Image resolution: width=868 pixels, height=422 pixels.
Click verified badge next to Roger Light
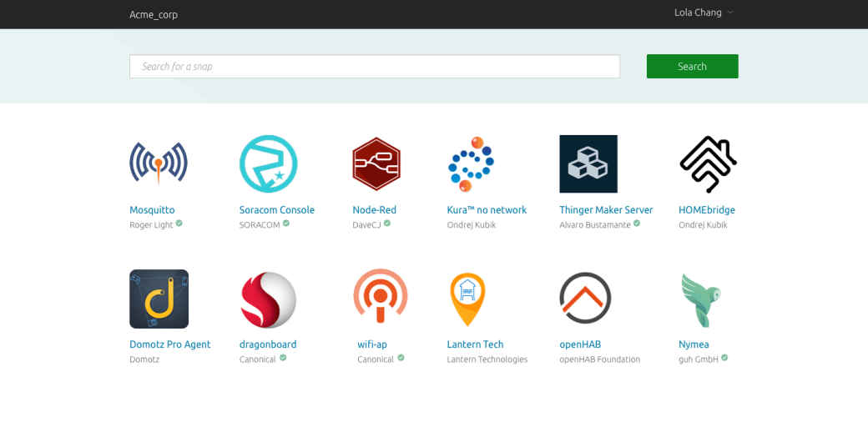(179, 224)
